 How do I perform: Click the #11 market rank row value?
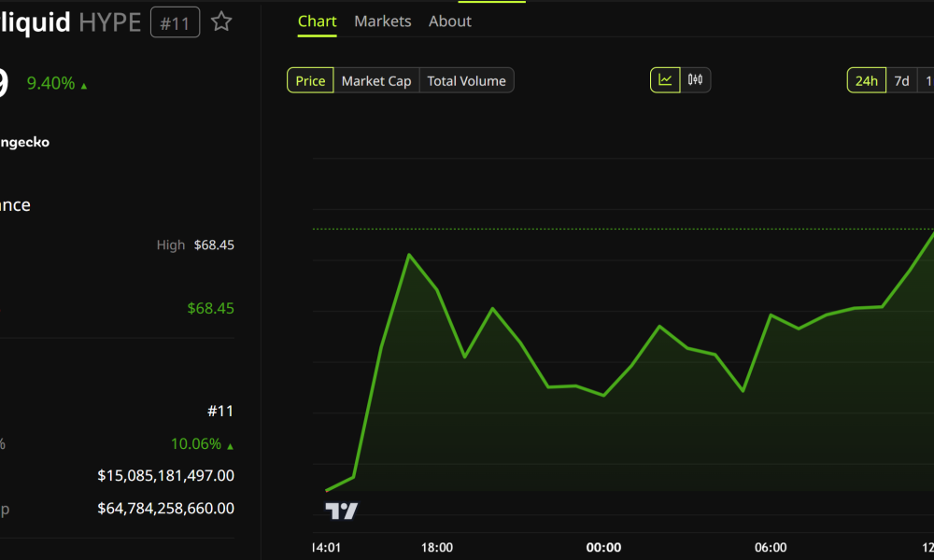pos(220,411)
